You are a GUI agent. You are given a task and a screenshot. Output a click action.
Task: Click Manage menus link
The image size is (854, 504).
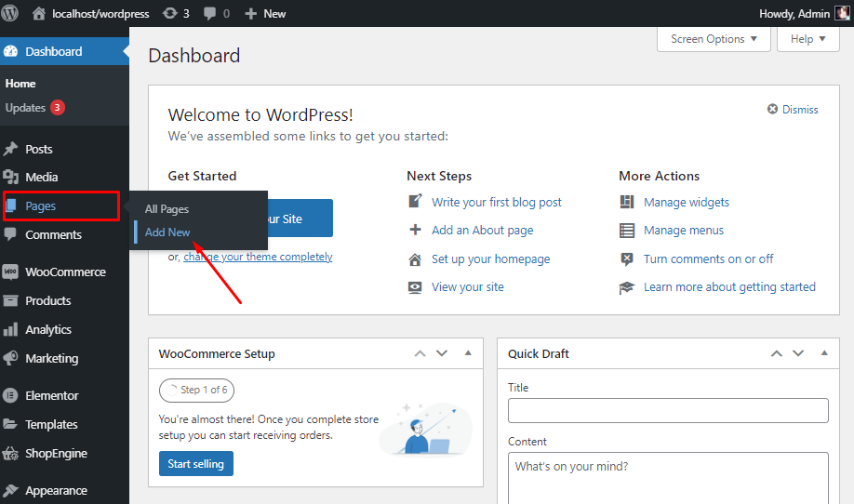(684, 231)
